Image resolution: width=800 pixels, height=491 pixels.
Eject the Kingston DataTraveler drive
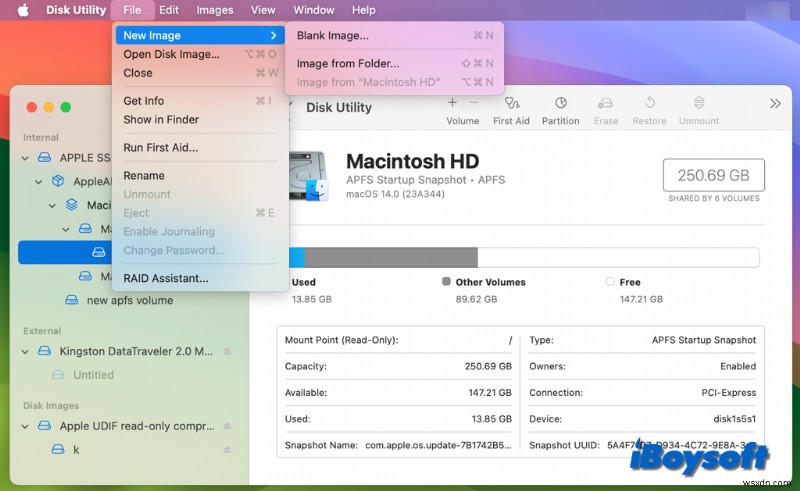point(228,351)
